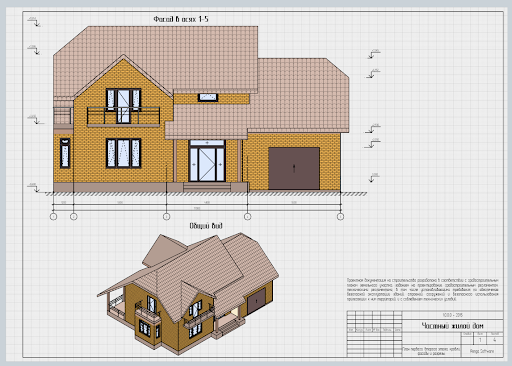The width and height of the screenshot is (512, 366).
Task: Click the 3D isometric house view
Action: [188, 293]
